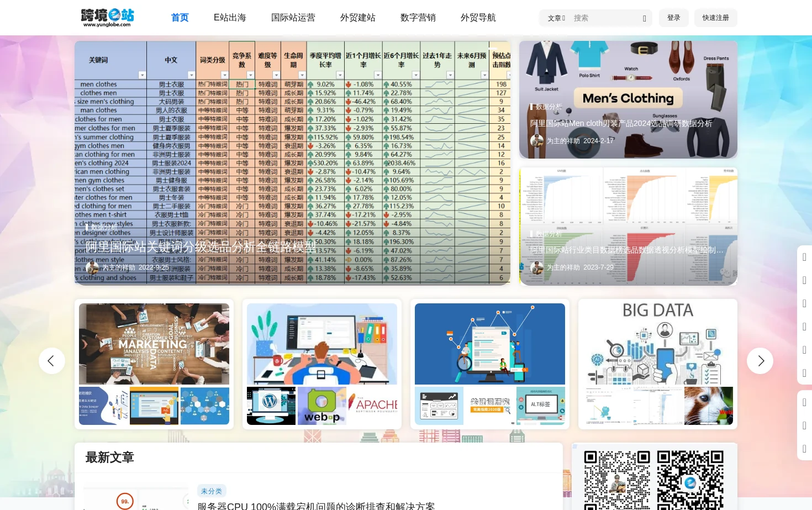
Task: Open the 数字营销 menu
Action: pos(418,18)
